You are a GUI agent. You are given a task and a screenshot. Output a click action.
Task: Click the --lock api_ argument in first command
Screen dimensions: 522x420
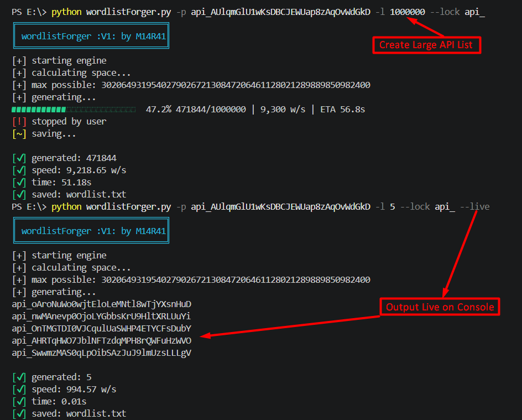pos(456,11)
